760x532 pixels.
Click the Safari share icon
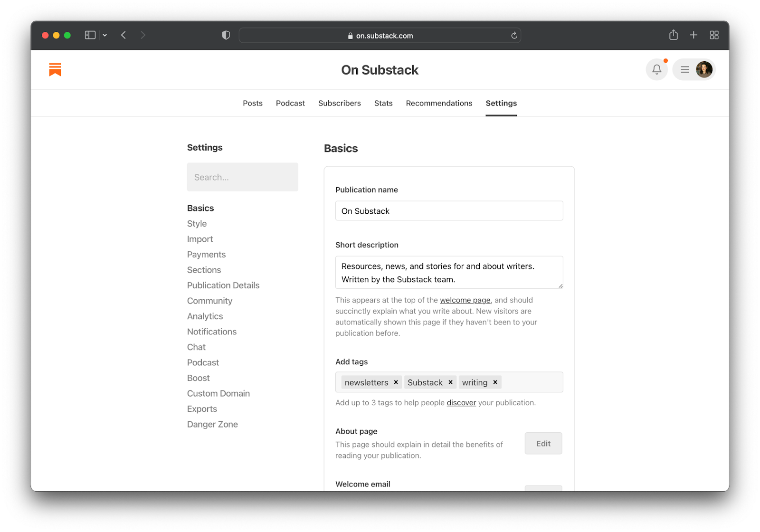click(674, 35)
